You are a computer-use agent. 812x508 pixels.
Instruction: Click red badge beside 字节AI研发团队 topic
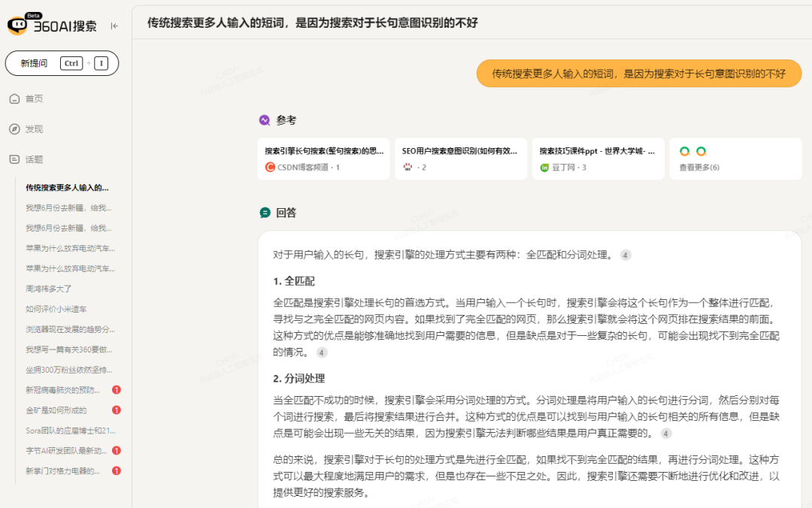tap(117, 450)
